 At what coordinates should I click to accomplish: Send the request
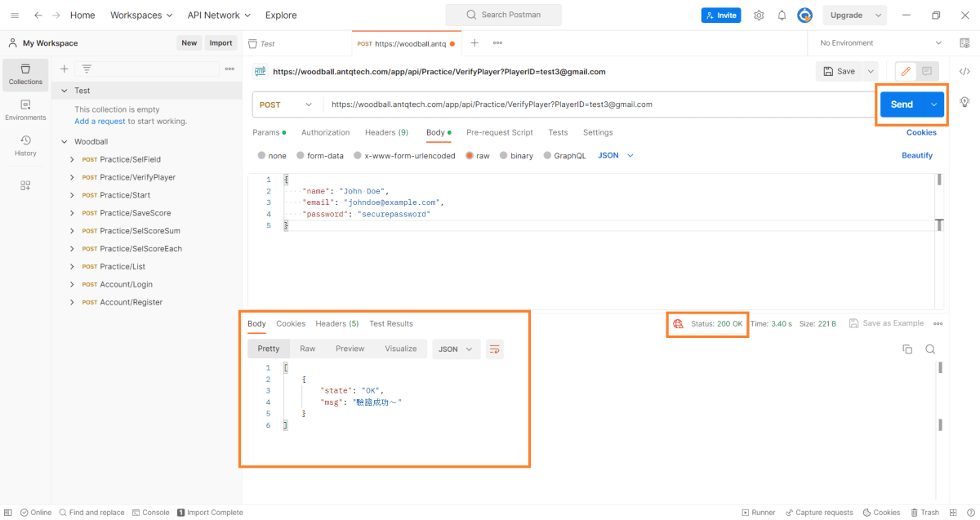point(902,104)
